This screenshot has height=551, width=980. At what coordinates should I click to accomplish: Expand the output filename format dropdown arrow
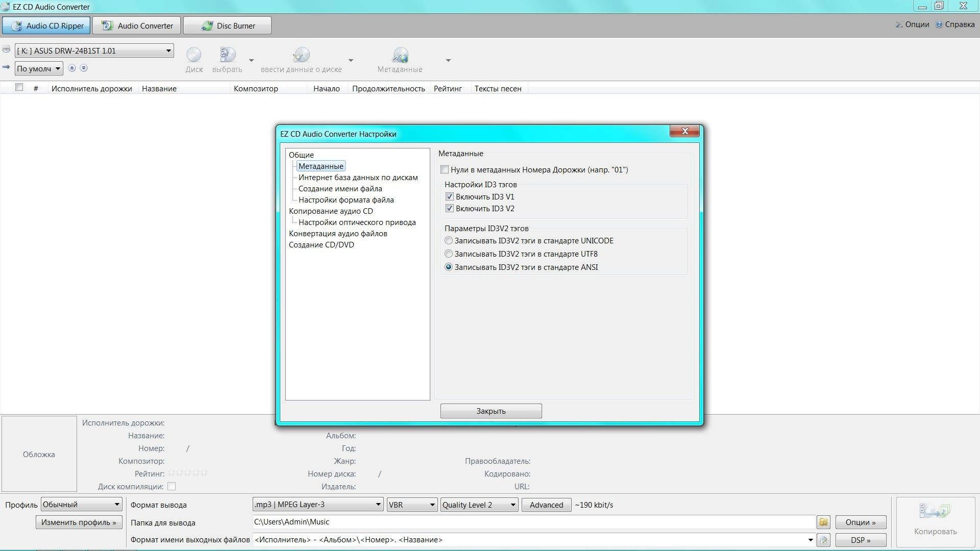pyautogui.click(x=810, y=540)
